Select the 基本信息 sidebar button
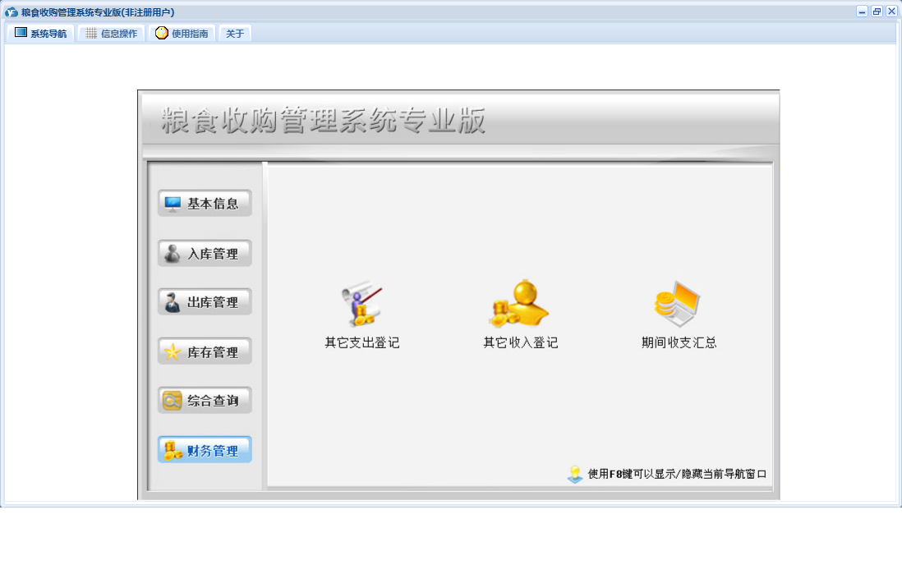Viewport: 902px width, 588px height. click(205, 204)
